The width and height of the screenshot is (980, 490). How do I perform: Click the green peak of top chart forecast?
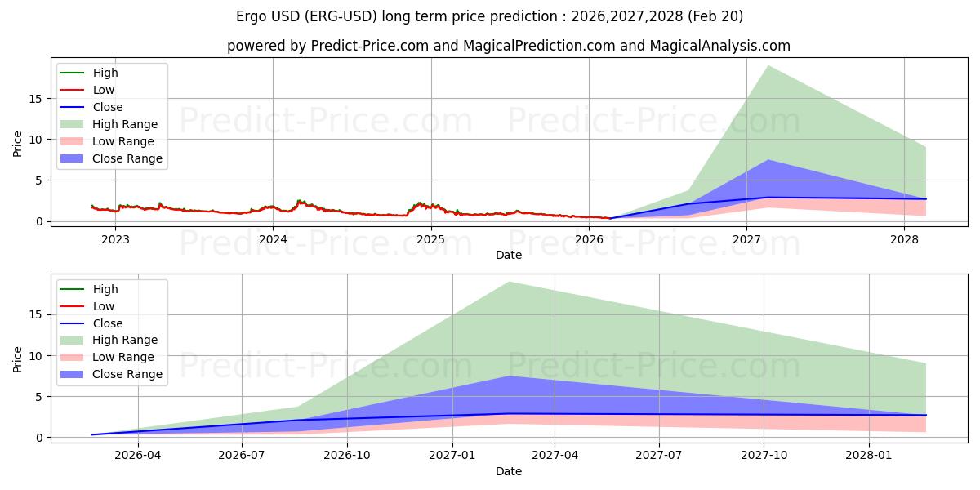click(x=768, y=66)
